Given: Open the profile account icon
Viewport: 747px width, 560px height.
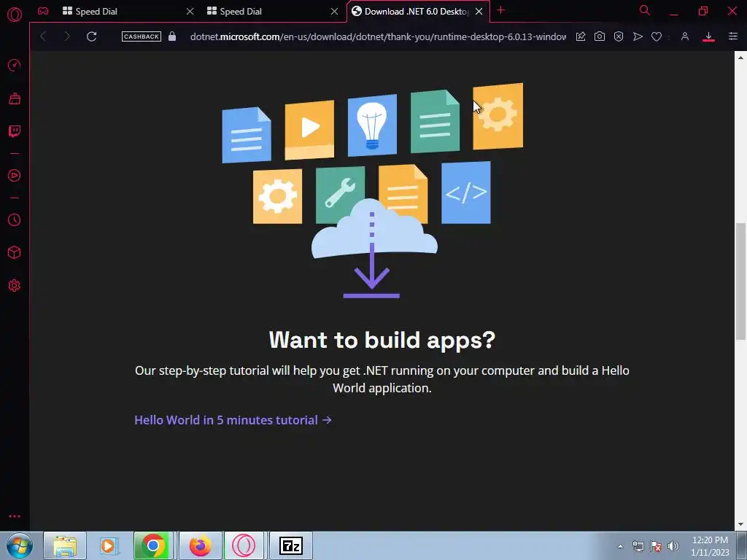Looking at the screenshot, I should 685,36.
